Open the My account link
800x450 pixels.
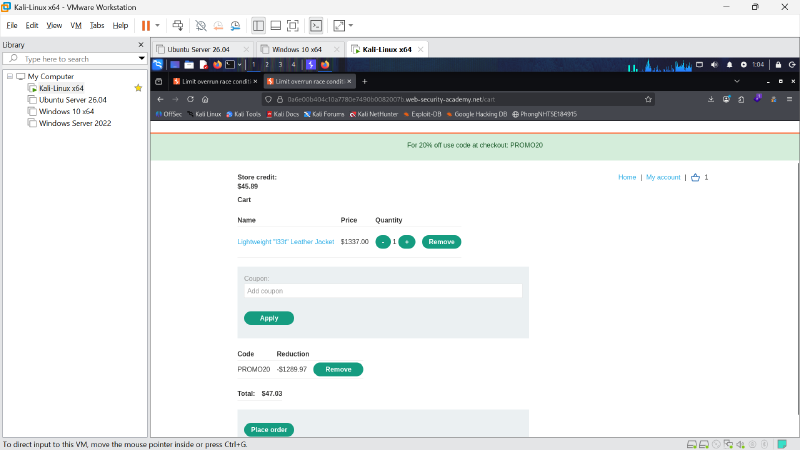[x=663, y=178]
